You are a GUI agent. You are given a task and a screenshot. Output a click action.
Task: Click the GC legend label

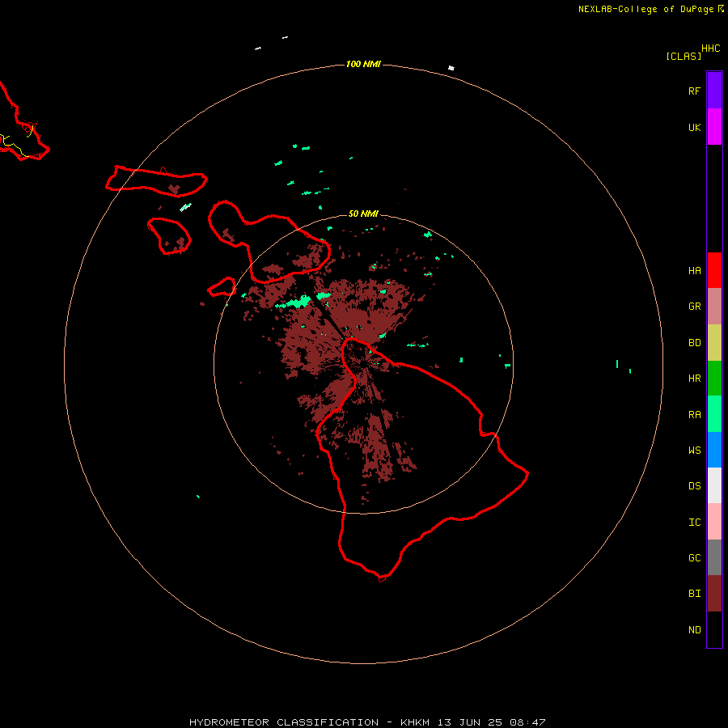694,558
